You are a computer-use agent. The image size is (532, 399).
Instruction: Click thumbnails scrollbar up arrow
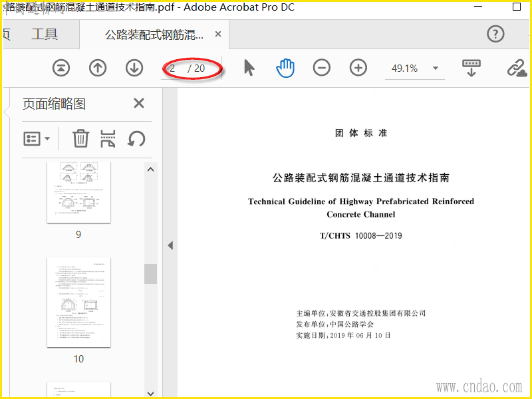pos(151,170)
